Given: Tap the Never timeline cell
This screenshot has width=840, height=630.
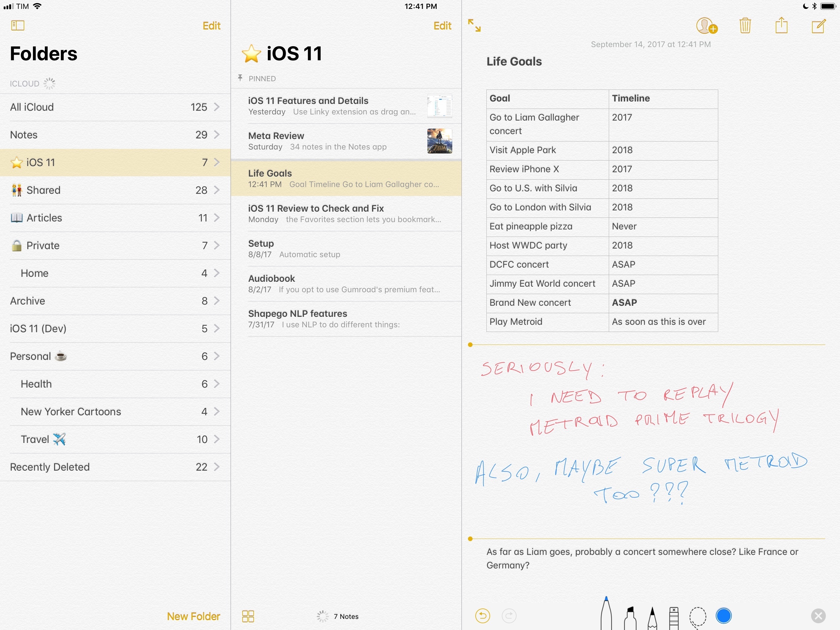Looking at the screenshot, I should point(663,227).
